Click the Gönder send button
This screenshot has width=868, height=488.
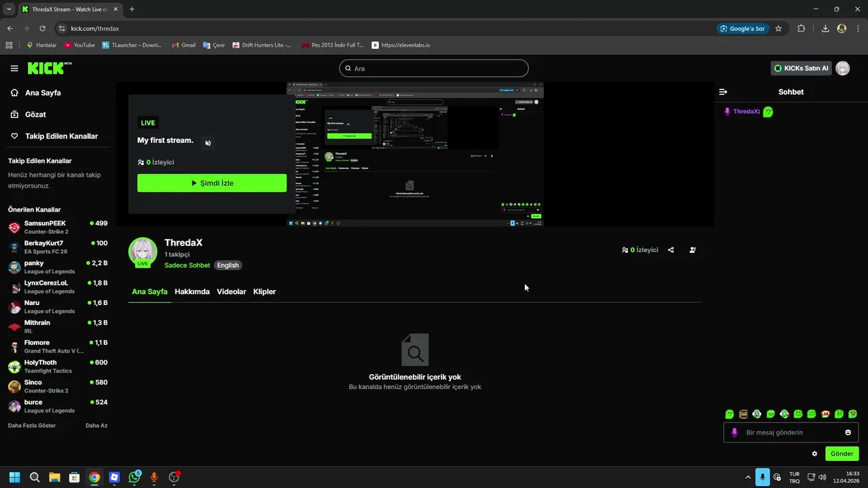(x=842, y=454)
